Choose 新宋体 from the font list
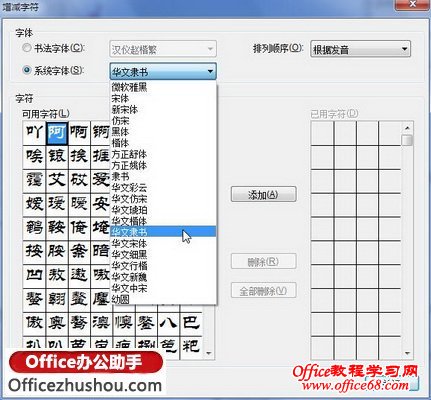 163,109
